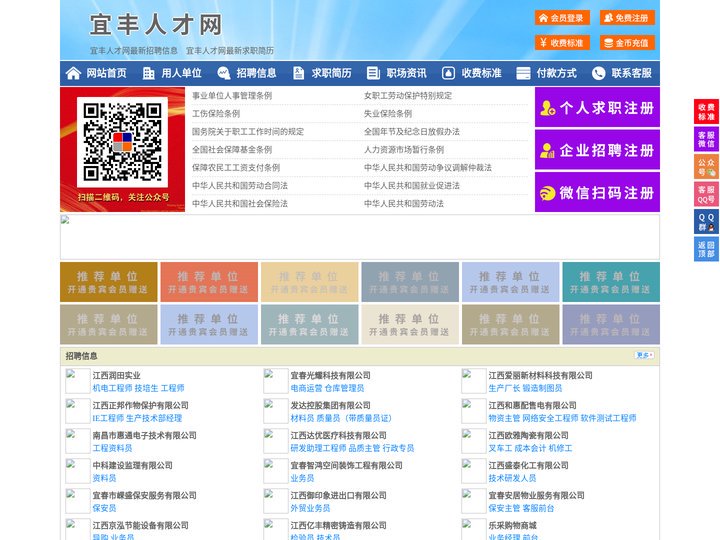Click the icon beside 收费标准 in the navbar

pos(448,73)
